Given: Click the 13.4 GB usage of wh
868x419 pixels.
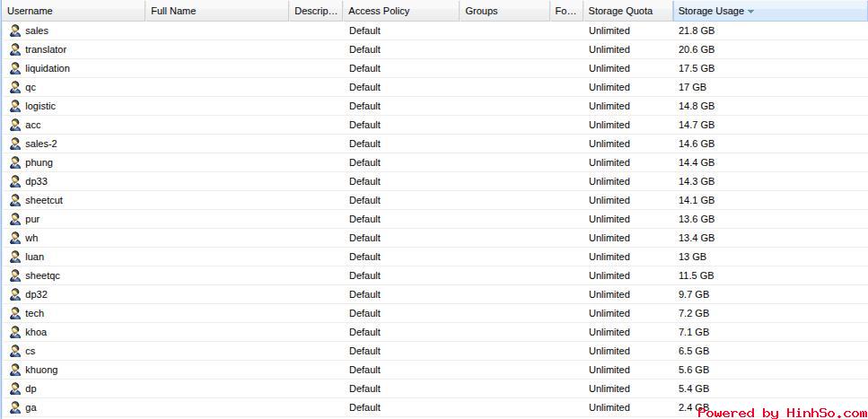Looking at the screenshot, I should (697, 238).
